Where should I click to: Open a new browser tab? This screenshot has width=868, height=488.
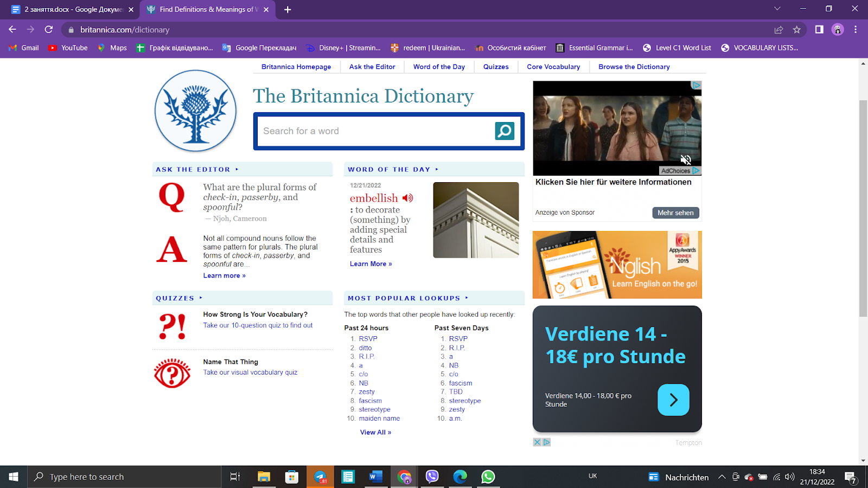click(288, 9)
